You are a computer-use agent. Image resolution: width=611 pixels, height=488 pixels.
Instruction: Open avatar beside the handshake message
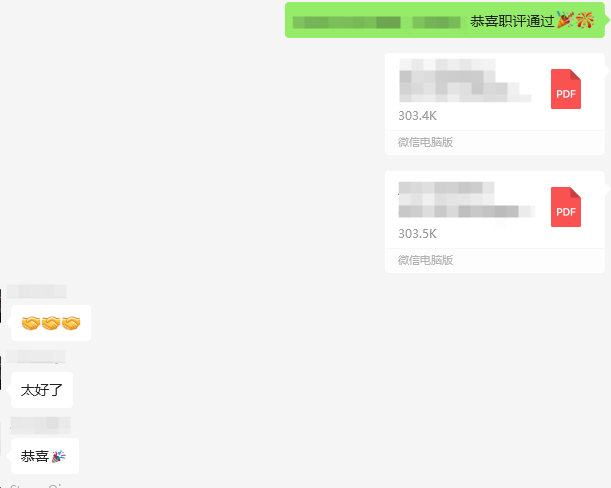click(0, 306)
